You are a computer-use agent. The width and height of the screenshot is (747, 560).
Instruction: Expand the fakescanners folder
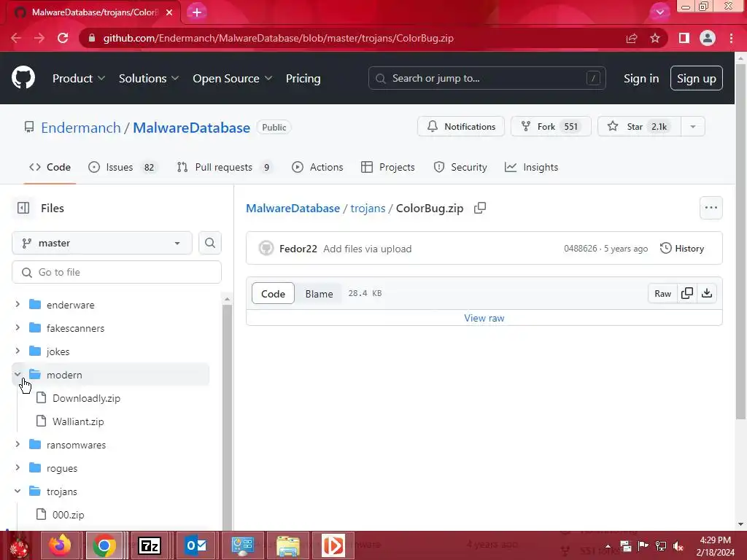[x=18, y=327]
